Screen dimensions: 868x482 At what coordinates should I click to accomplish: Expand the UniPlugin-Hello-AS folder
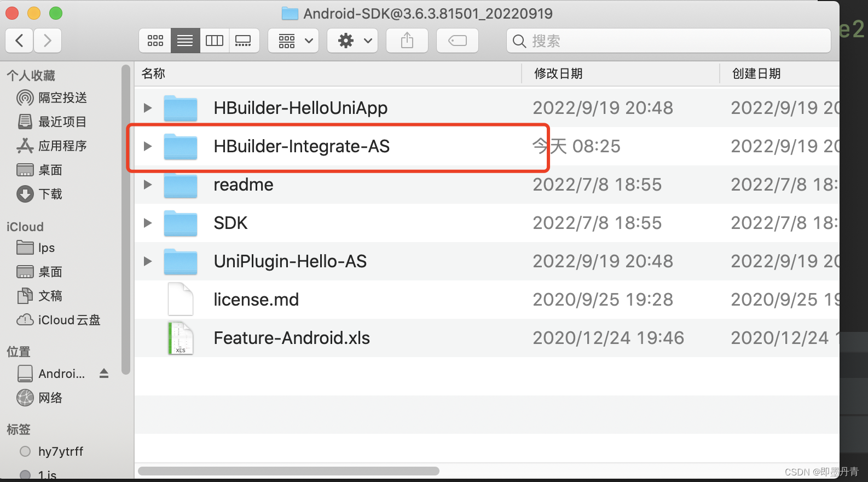(147, 261)
